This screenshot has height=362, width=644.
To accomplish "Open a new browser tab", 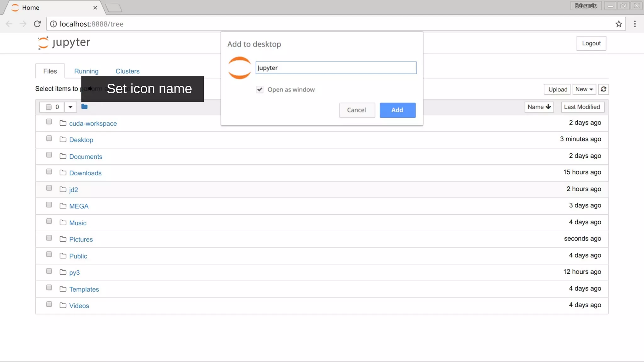I will pyautogui.click(x=114, y=8).
